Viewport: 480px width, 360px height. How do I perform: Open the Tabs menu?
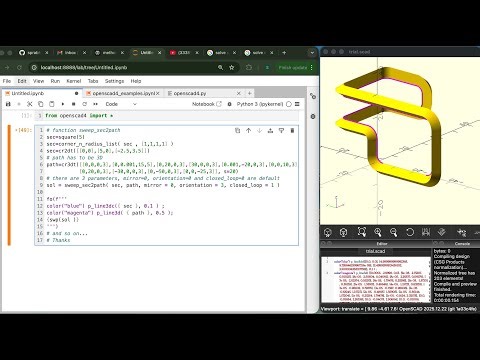tap(93, 81)
